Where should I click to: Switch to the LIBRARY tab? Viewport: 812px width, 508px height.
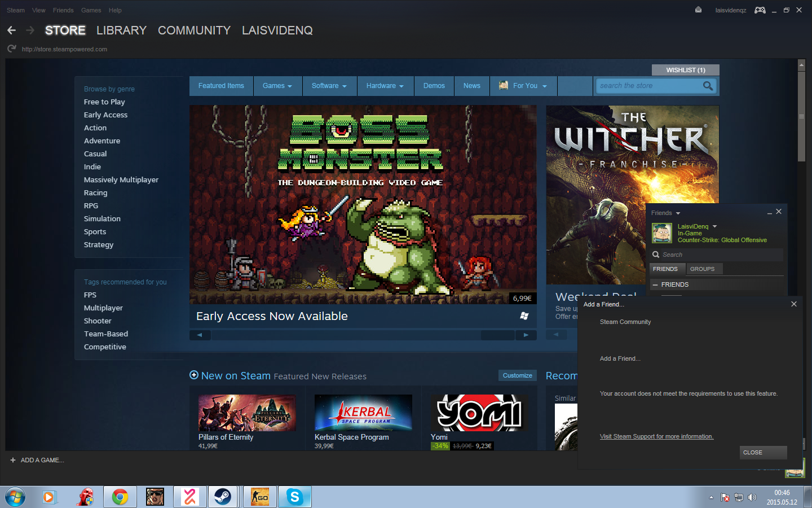coord(121,30)
